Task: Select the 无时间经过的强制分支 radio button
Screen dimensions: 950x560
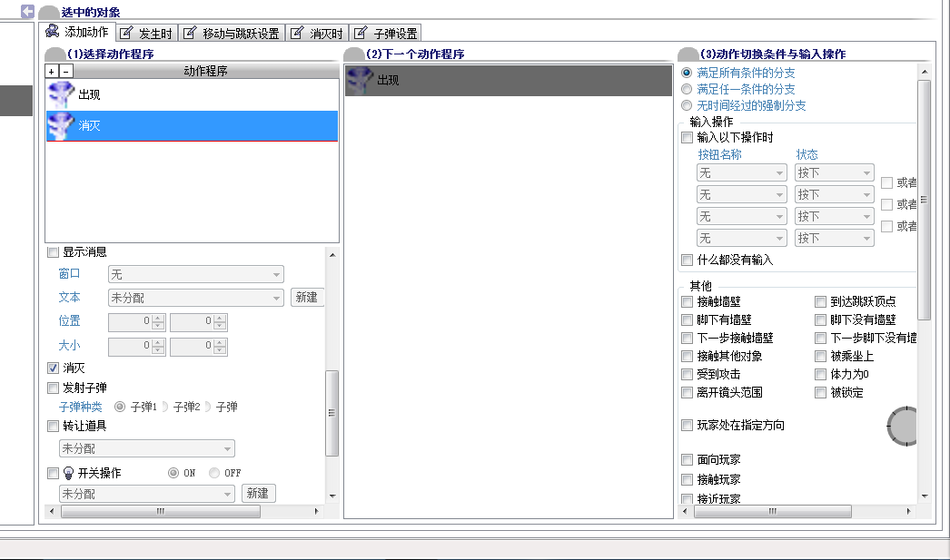Action: click(x=687, y=105)
